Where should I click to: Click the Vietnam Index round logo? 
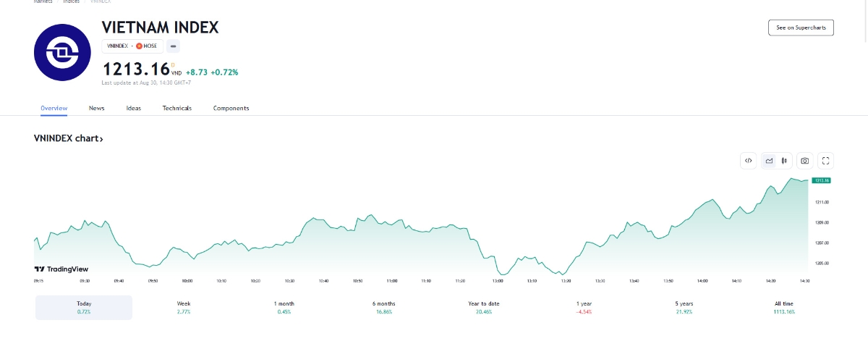[61, 52]
